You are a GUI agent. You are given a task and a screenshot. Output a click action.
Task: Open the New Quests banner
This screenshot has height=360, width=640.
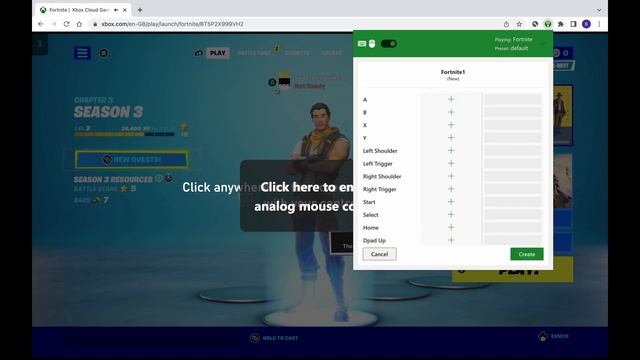pyautogui.click(x=131, y=160)
